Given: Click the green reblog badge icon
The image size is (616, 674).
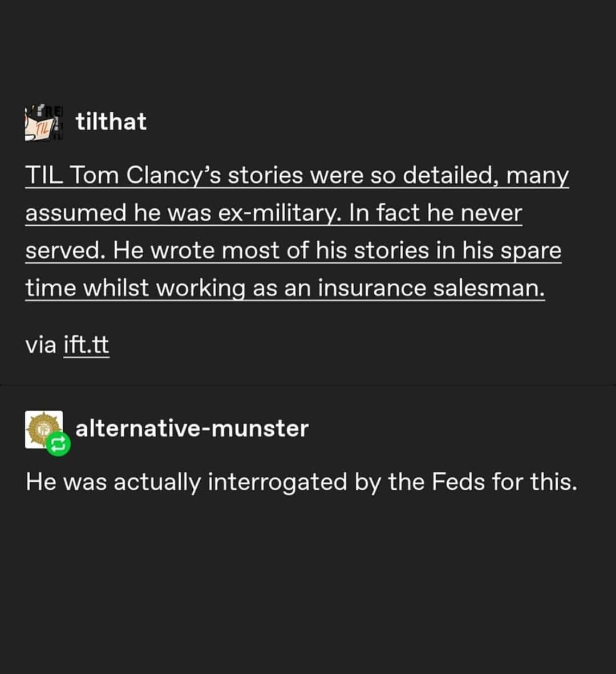Looking at the screenshot, I should point(58,444).
